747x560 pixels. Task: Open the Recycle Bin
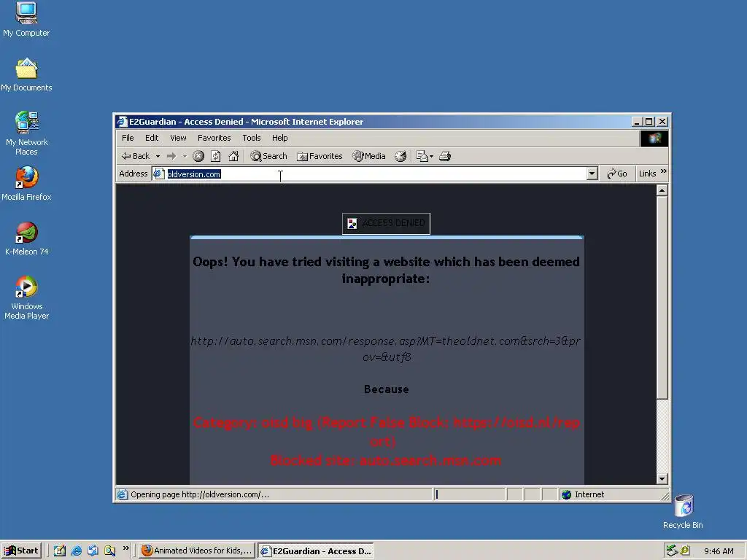pos(683,511)
